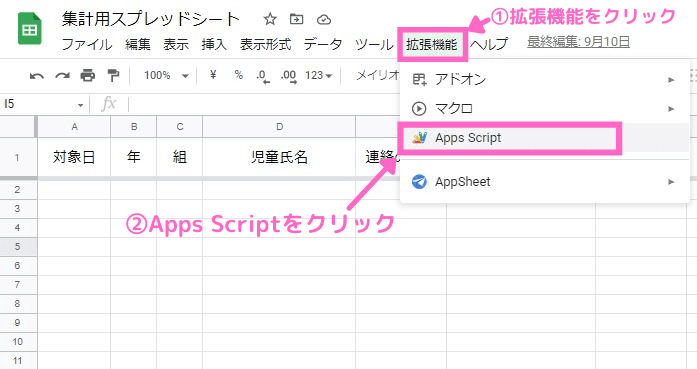Select column D header
Viewport: 697px width, 369px height.
[x=279, y=127]
